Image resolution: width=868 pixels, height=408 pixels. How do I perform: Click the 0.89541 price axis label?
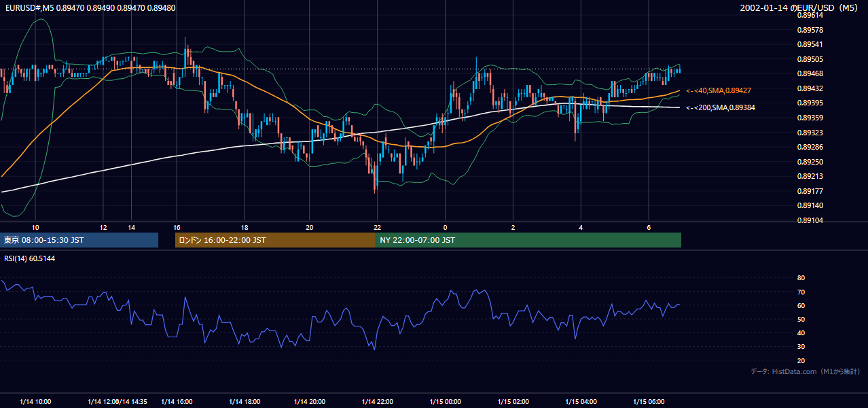[810, 44]
